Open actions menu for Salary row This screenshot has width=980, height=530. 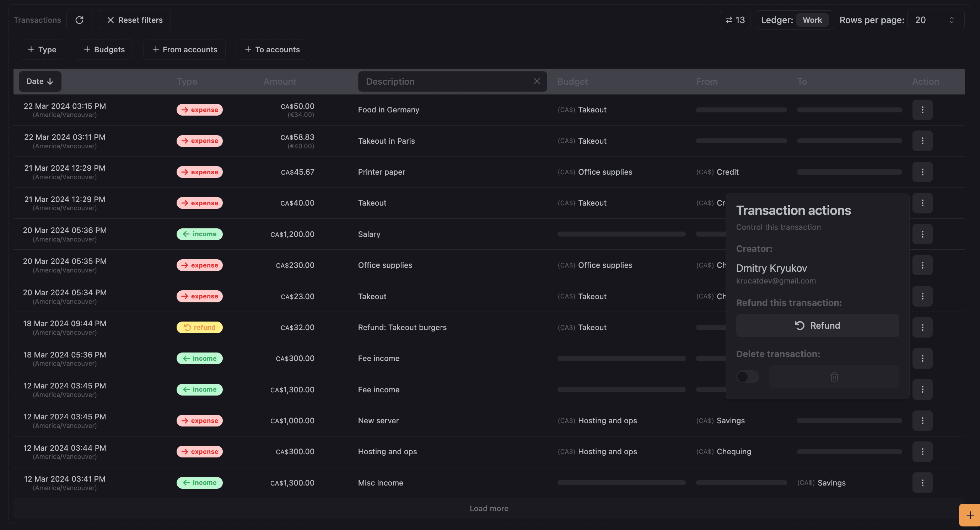[x=922, y=234]
